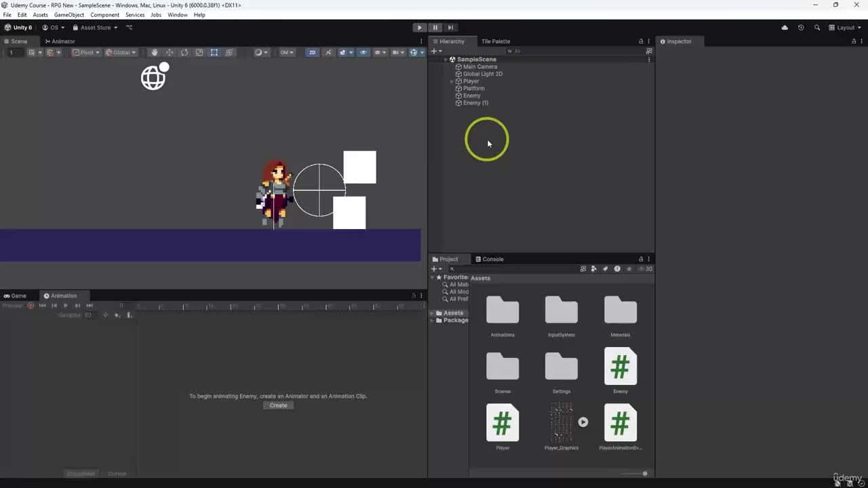Viewport: 868px width, 488px height.
Task: Select the Rotate tool
Action: [x=184, y=52]
